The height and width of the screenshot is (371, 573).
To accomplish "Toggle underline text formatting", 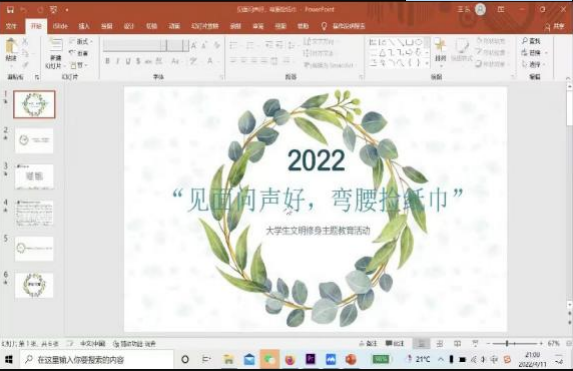I will pos(128,61).
